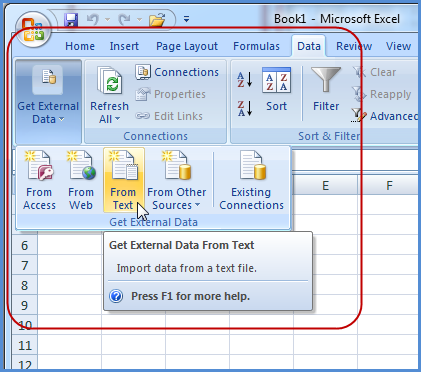Open the undo history dropdown arrow
This screenshot has height=372, width=421.
pos(107,20)
